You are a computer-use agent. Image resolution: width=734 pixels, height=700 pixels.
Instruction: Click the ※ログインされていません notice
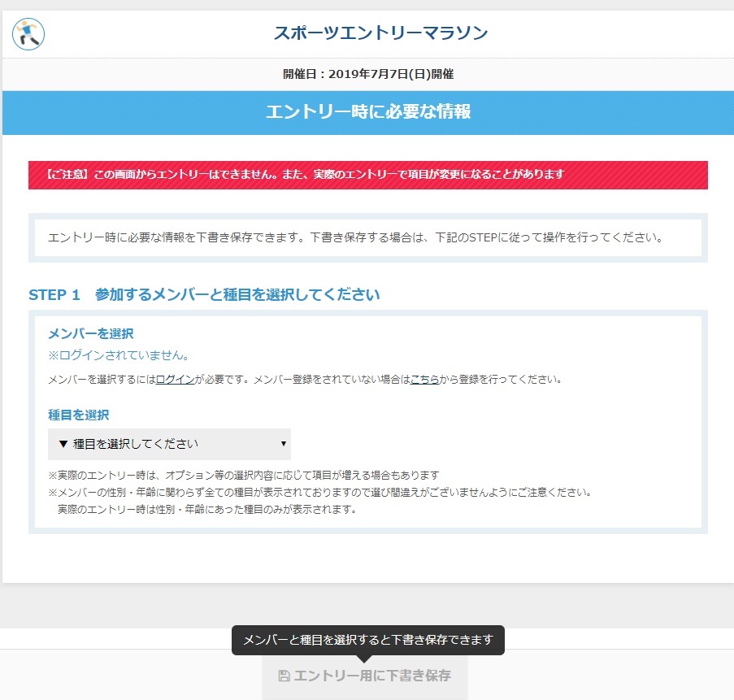pos(119,355)
